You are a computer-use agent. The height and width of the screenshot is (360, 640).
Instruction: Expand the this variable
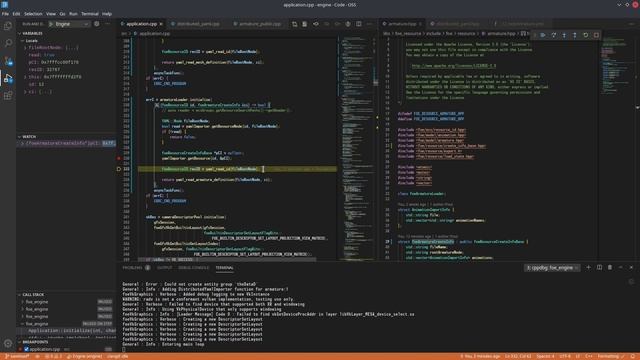25,77
